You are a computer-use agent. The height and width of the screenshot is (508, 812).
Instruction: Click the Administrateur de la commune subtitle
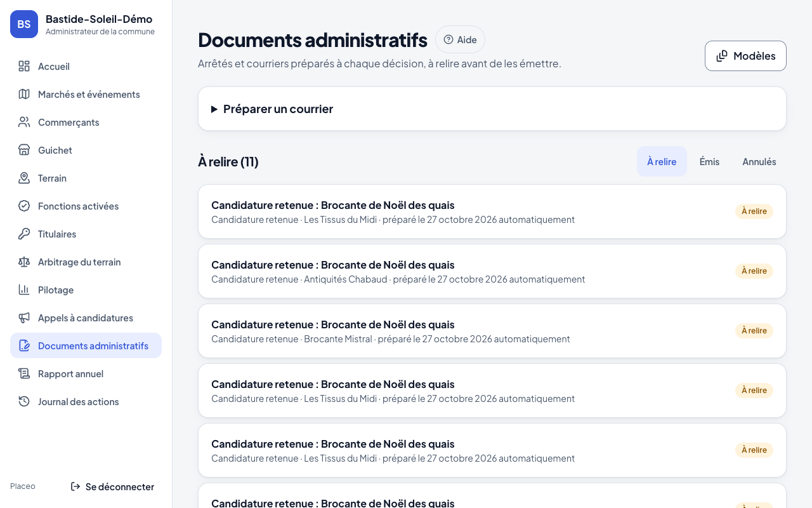pyautogui.click(x=100, y=32)
